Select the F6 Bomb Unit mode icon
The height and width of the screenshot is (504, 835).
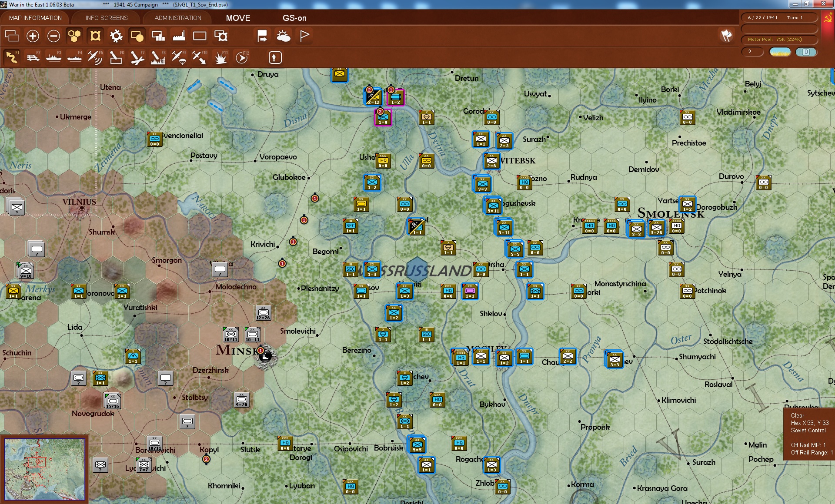point(116,57)
